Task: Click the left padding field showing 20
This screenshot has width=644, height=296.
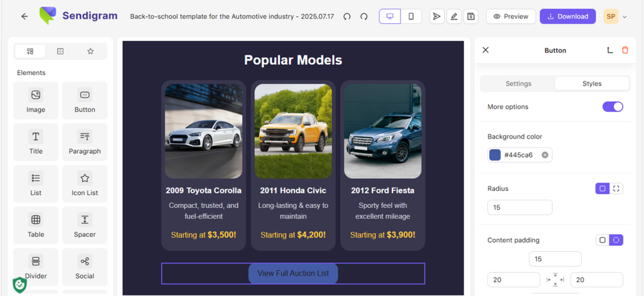Action: point(514,280)
